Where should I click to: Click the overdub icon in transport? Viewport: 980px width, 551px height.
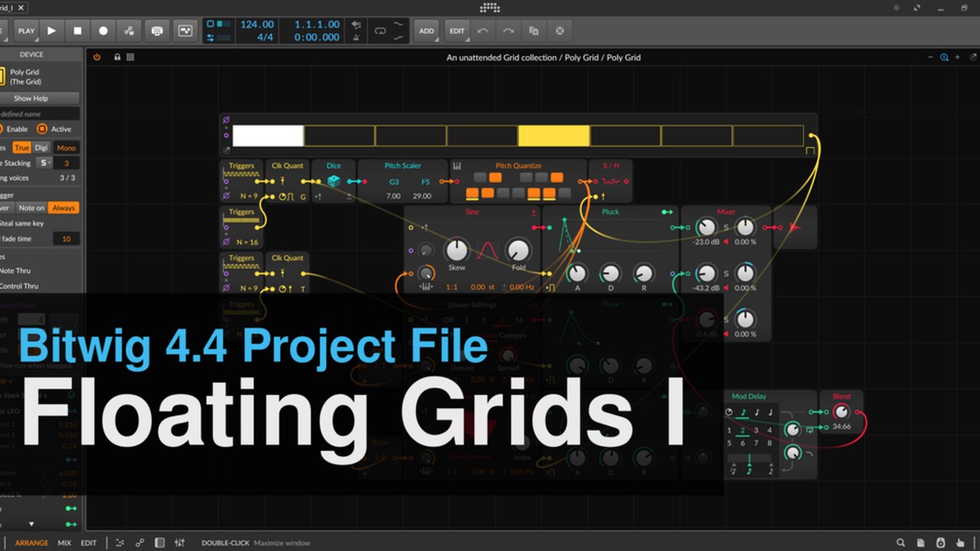pos(157,31)
